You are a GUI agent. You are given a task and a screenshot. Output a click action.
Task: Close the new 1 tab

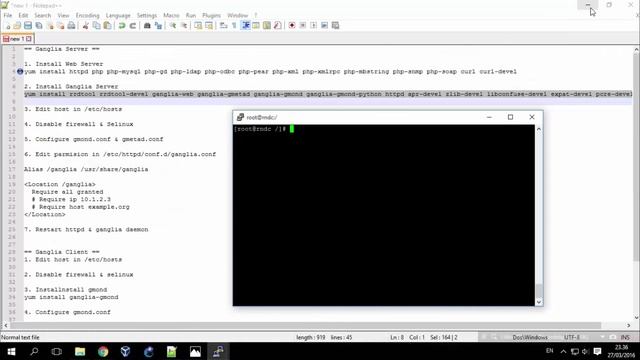(29, 39)
